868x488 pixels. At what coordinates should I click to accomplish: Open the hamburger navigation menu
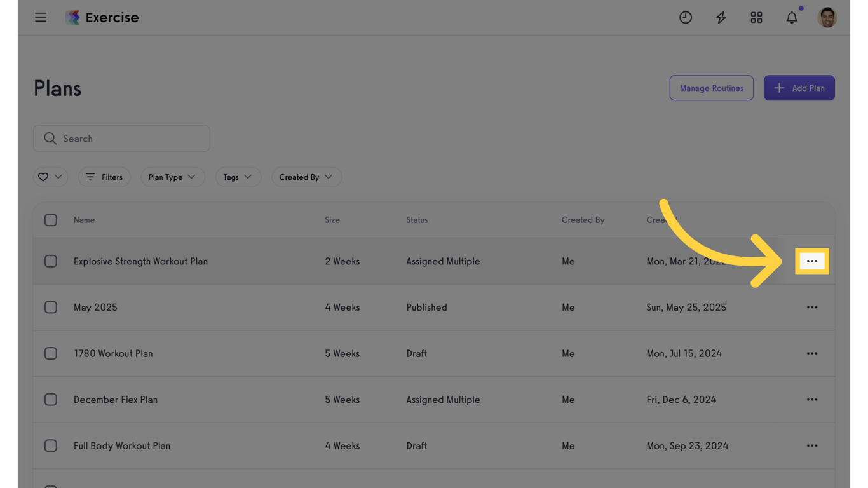(41, 17)
